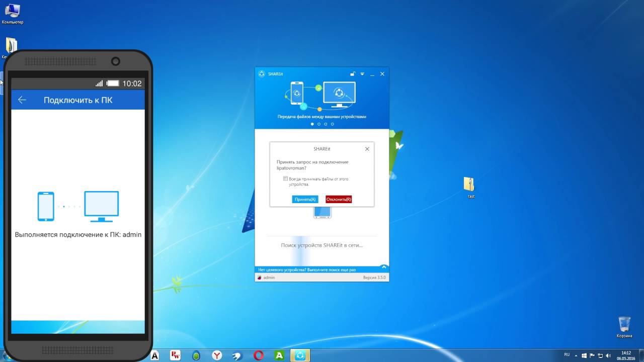This screenshot has height=362, width=644.
Task: Click the admin user avatar in SHAREit footer
Action: (x=260, y=278)
